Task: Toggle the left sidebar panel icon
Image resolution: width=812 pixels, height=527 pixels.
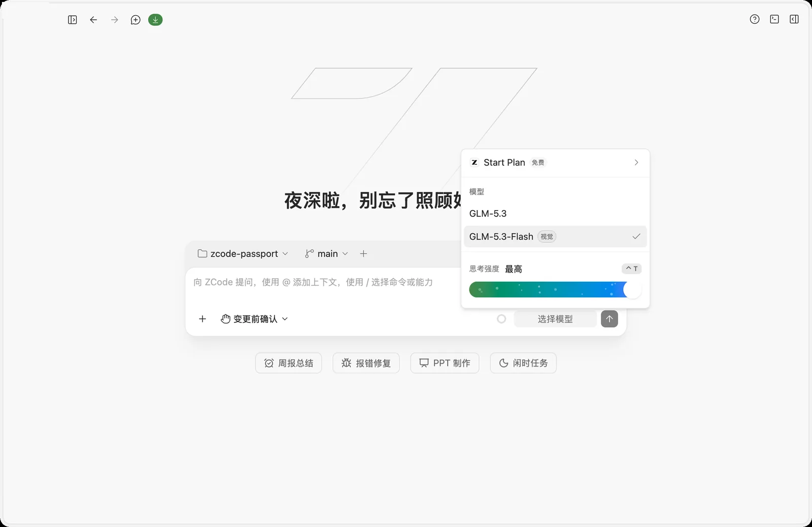Action: click(x=73, y=20)
